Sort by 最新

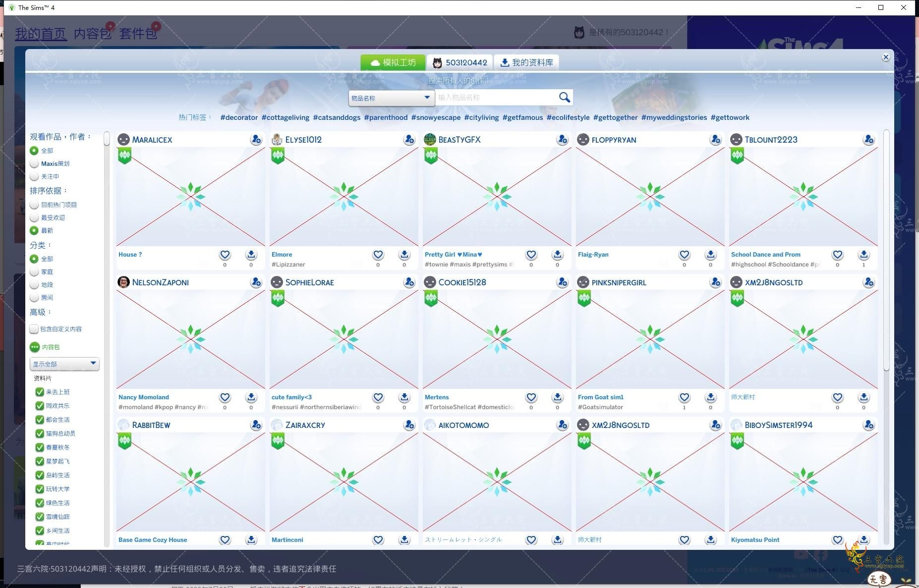[34, 230]
